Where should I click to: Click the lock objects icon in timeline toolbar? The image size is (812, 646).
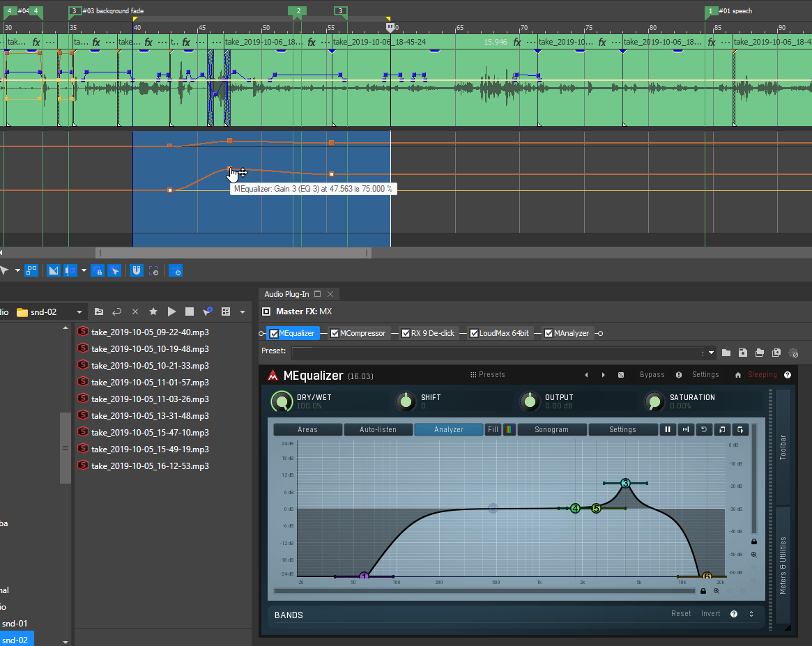(x=98, y=270)
